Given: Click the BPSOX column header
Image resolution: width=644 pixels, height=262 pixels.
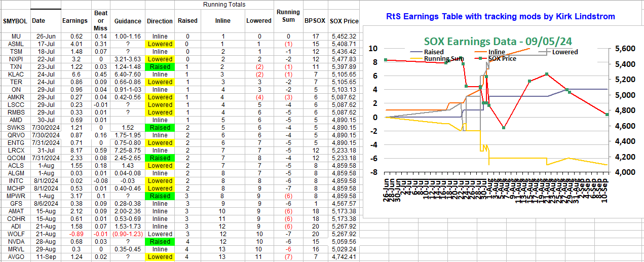Looking at the screenshot, I should tap(315, 21).
